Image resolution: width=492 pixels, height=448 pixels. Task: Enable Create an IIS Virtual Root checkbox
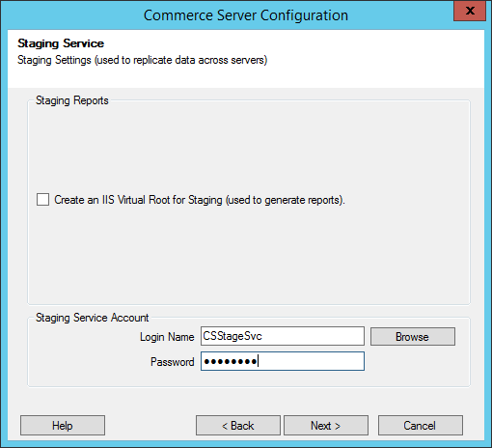(42, 200)
